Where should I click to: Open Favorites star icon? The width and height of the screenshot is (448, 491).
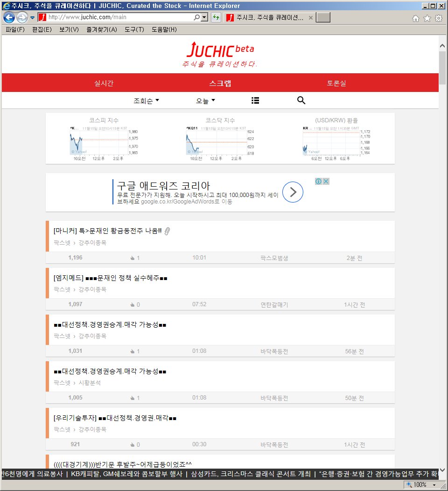(x=427, y=19)
